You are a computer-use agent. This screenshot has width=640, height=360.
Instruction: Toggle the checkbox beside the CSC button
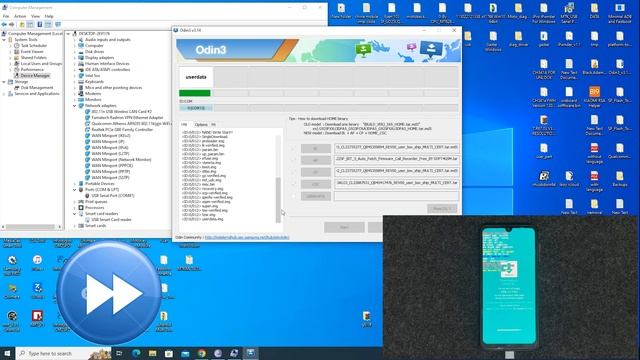point(293,184)
